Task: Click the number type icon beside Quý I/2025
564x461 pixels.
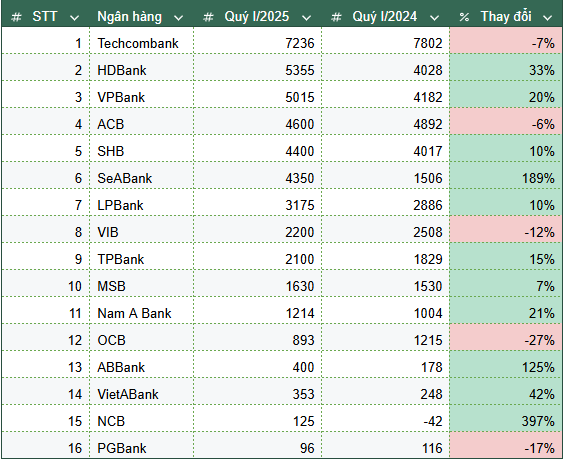Action: [x=208, y=17]
